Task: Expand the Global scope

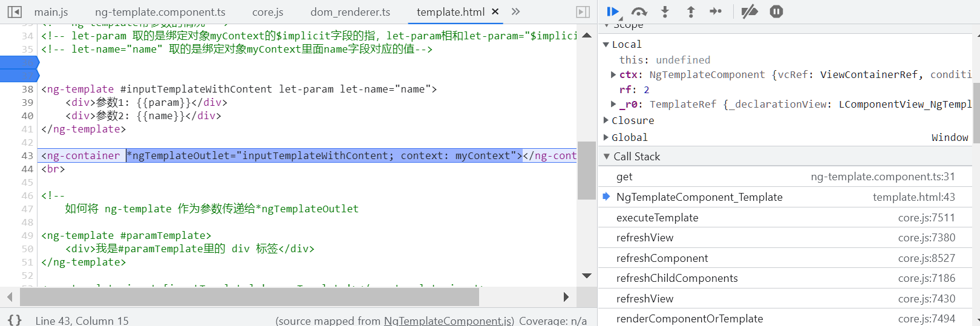Action: [606, 137]
